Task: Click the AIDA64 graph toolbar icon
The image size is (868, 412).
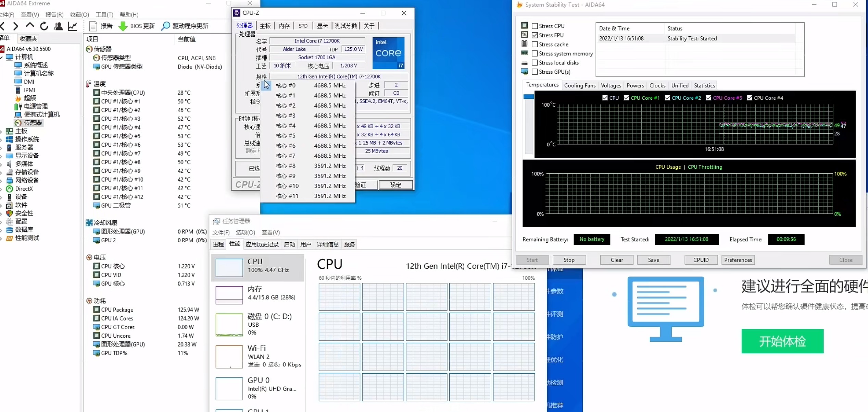Action: pos(73,26)
